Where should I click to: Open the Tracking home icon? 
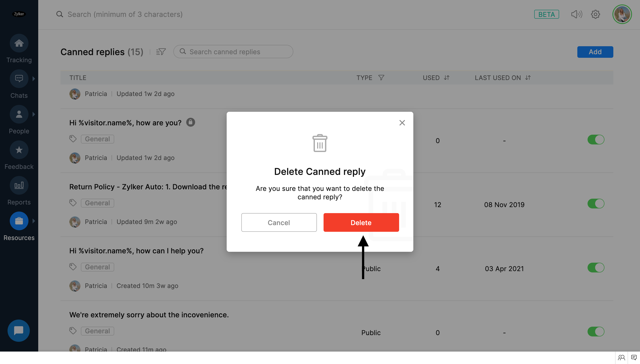[19, 43]
